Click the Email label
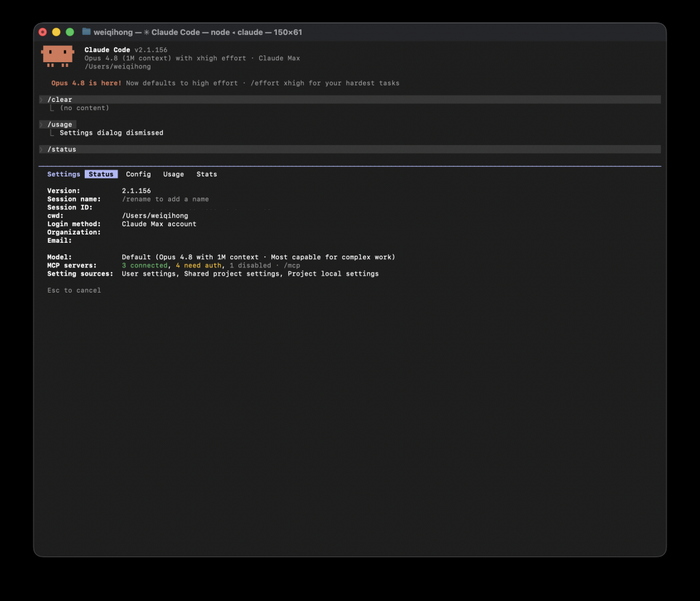This screenshot has height=601, width=700. pyautogui.click(x=59, y=241)
